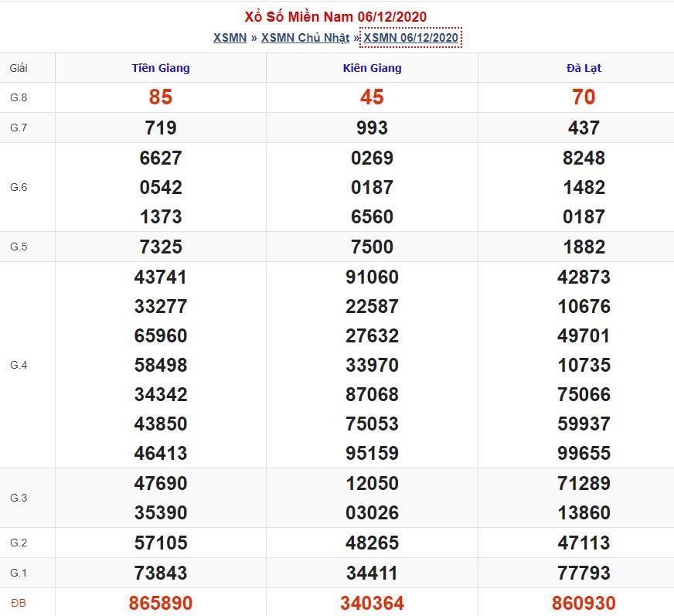Click the Đà Lạt G.8 result 70
The width and height of the screenshot is (674, 616).
[584, 97]
